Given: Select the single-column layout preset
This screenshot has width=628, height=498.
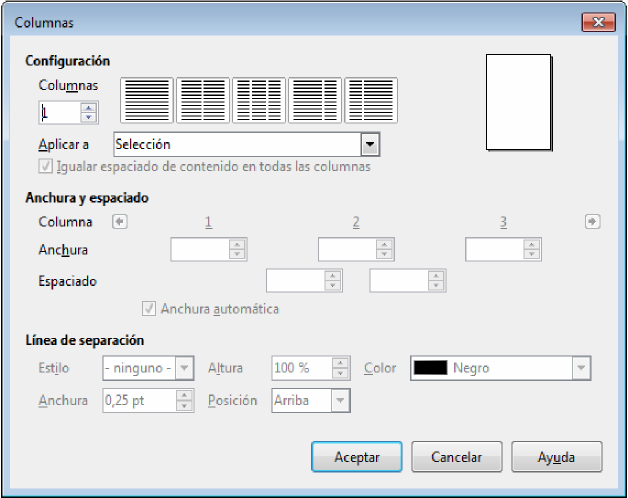Looking at the screenshot, I should 147,100.
